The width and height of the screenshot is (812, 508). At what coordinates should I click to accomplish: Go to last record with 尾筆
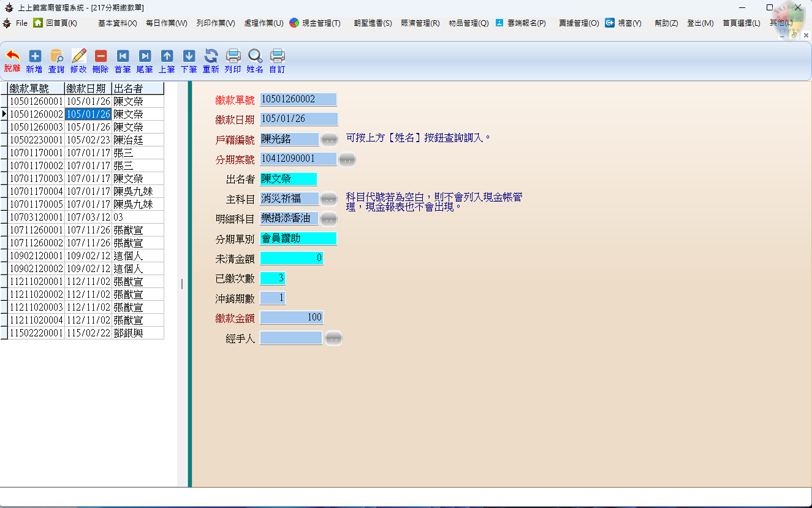[x=145, y=57]
